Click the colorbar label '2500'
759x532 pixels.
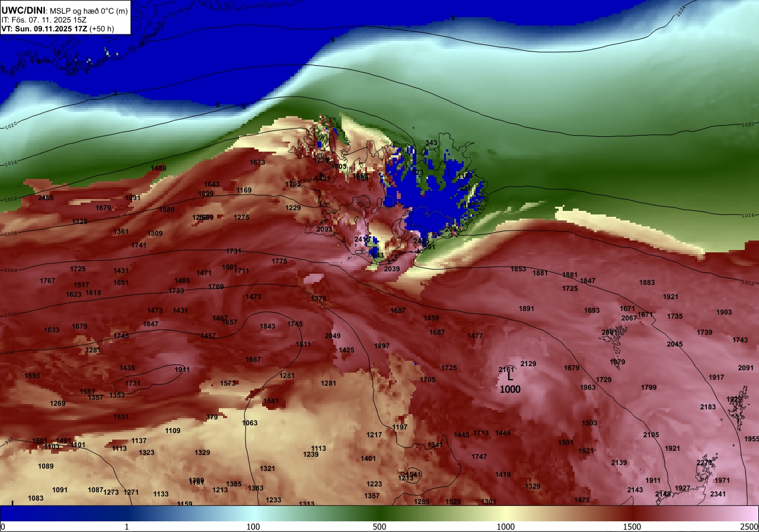[x=750, y=527]
